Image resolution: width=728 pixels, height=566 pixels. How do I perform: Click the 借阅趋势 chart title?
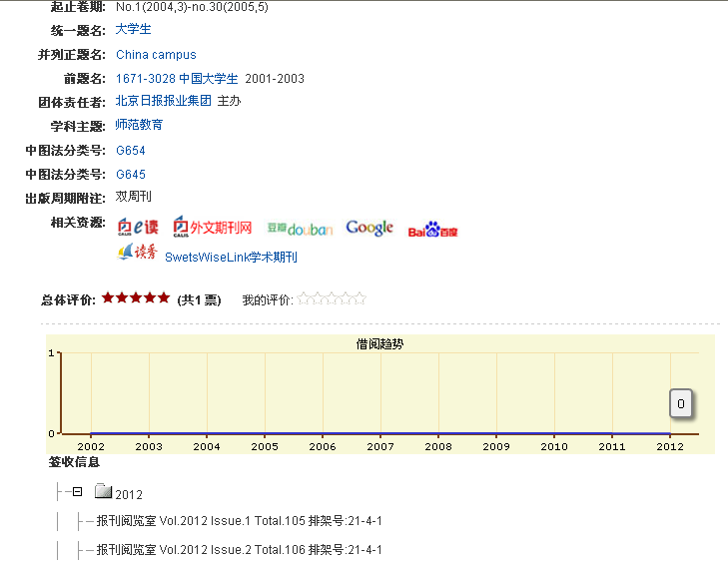(x=379, y=344)
